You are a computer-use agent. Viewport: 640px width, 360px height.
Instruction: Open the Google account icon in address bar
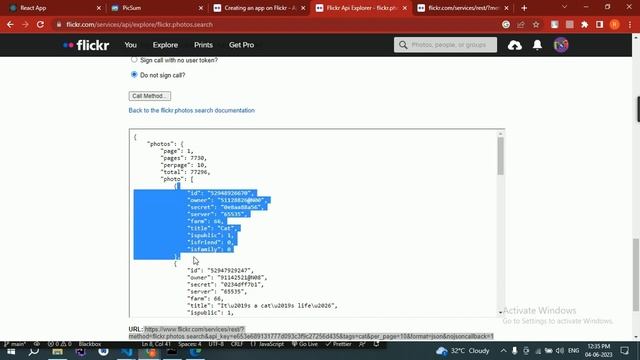[506, 24]
